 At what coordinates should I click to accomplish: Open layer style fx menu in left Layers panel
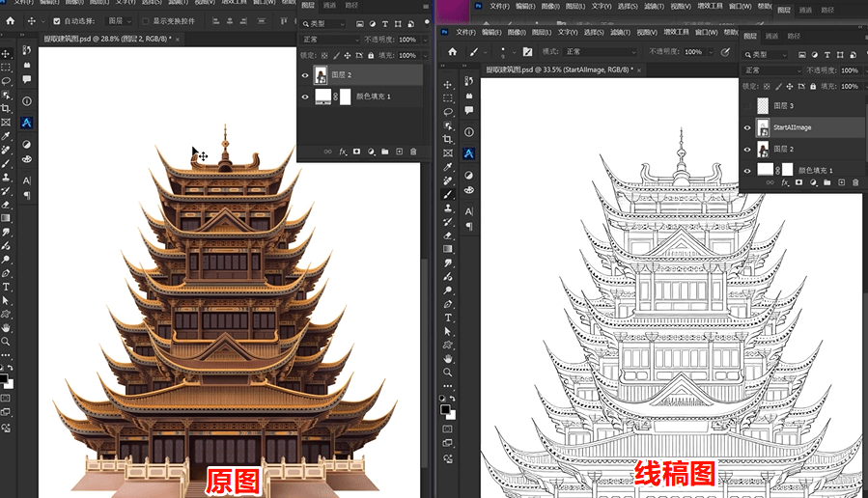click(x=343, y=152)
